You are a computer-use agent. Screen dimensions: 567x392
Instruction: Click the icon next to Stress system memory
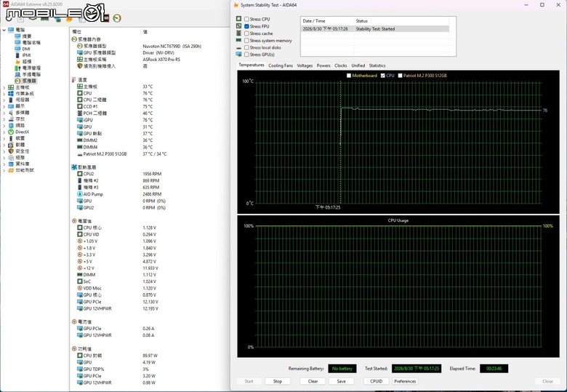238,41
